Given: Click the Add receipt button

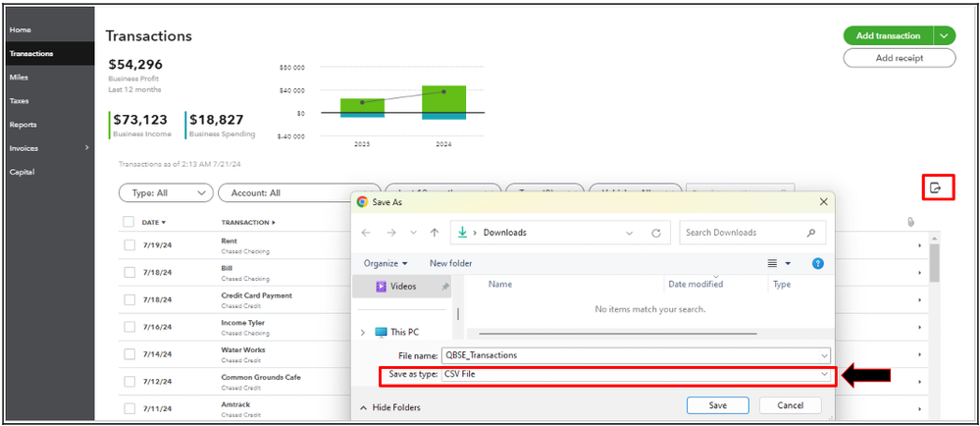Looking at the screenshot, I should pos(900,58).
